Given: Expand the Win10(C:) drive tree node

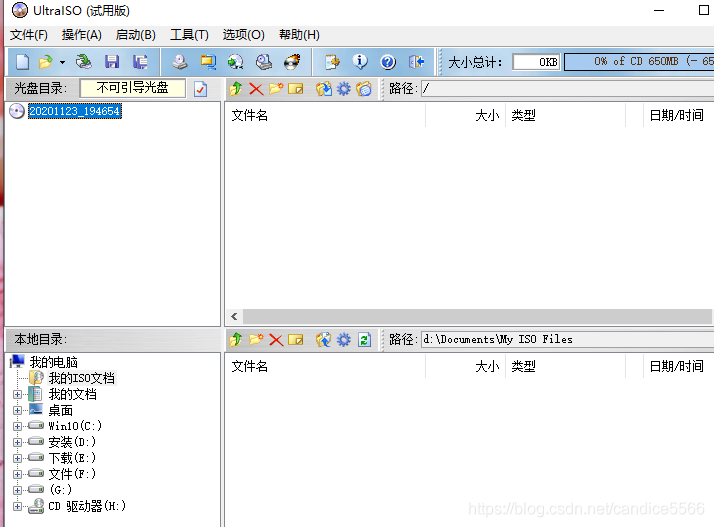Looking at the screenshot, I should pos(17,426).
